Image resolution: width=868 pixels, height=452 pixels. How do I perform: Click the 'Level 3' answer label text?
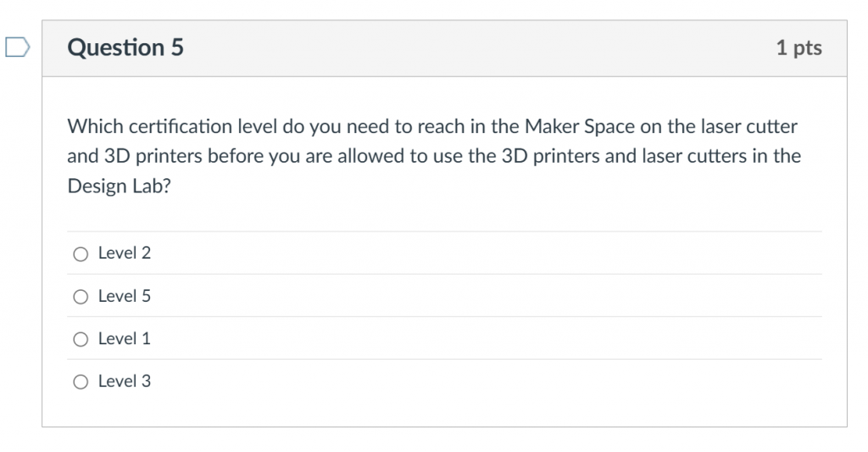125,381
